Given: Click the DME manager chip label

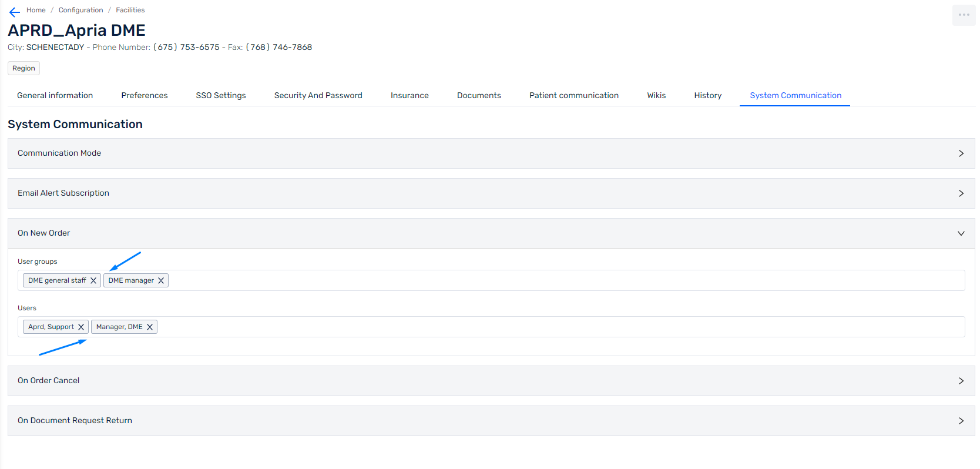Looking at the screenshot, I should pyautogui.click(x=131, y=280).
